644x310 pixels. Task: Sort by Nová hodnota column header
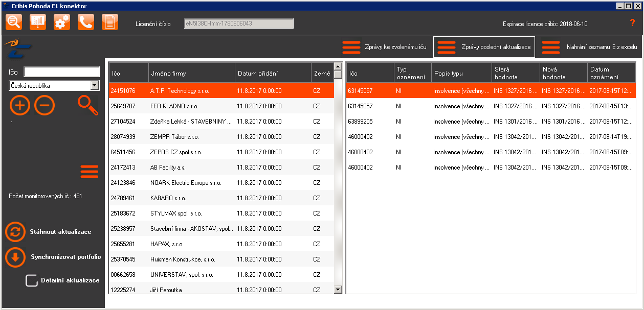click(564, 73)
